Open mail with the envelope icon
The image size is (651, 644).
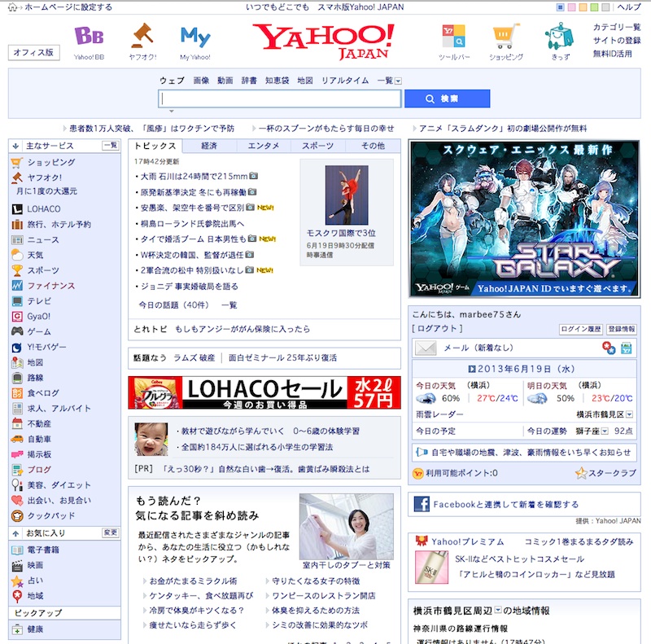(x=427, y=347)
